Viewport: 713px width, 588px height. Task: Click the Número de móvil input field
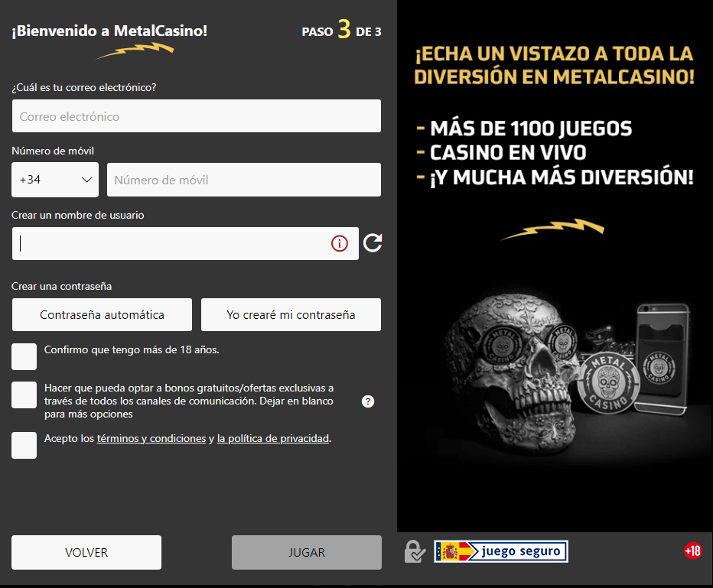pos(243,179)
